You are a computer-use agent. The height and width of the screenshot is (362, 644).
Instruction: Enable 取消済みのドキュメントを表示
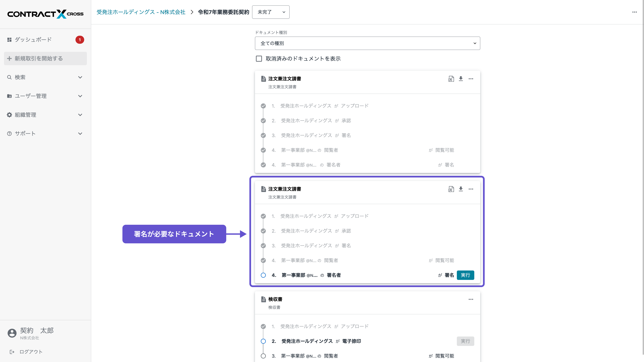[259, 58]
